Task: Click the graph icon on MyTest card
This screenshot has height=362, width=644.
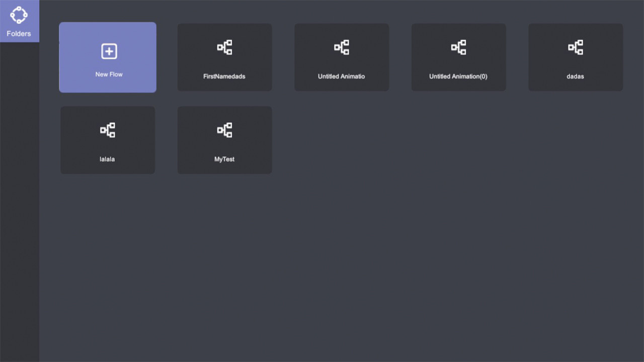Action: (224, 130)
